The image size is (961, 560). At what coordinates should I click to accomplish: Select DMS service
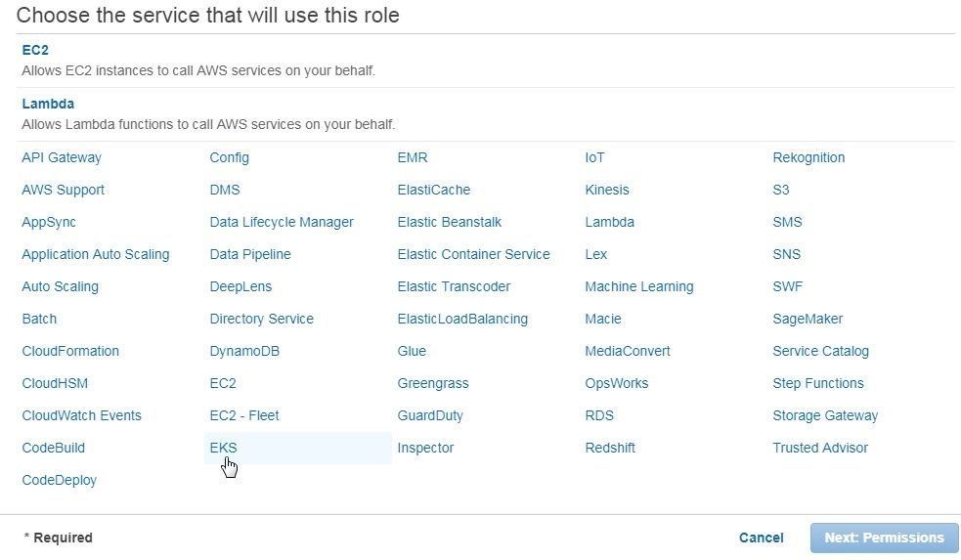225,190
